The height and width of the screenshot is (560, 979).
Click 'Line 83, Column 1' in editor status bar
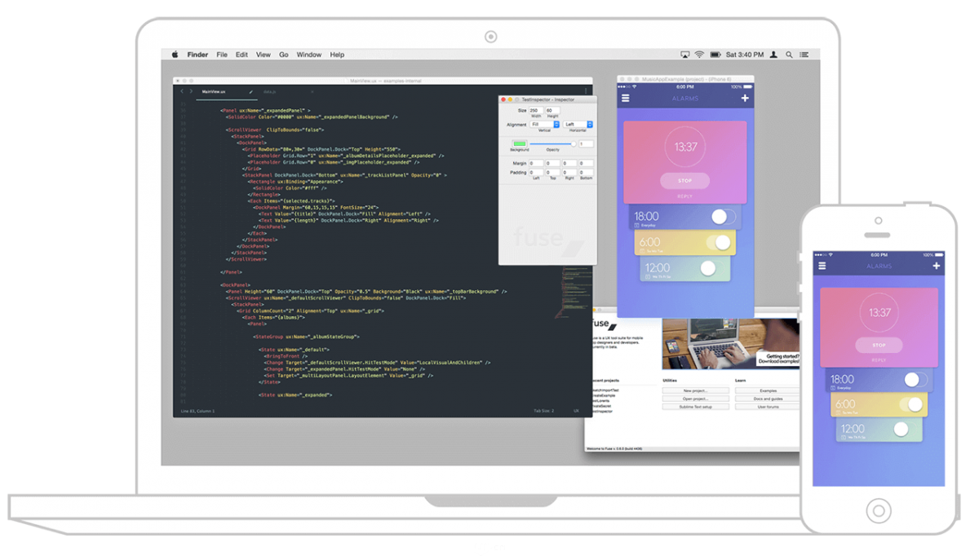pos(198,411)
